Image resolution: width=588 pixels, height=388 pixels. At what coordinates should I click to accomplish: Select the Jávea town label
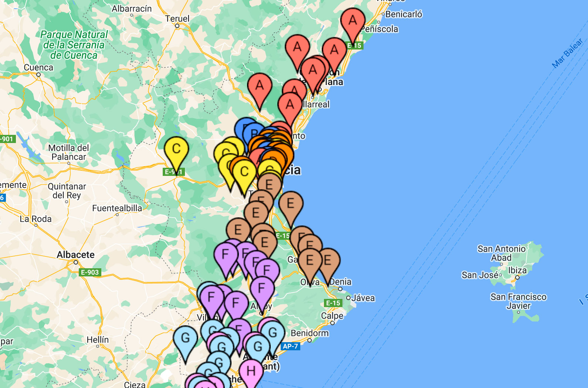point(363,298)
